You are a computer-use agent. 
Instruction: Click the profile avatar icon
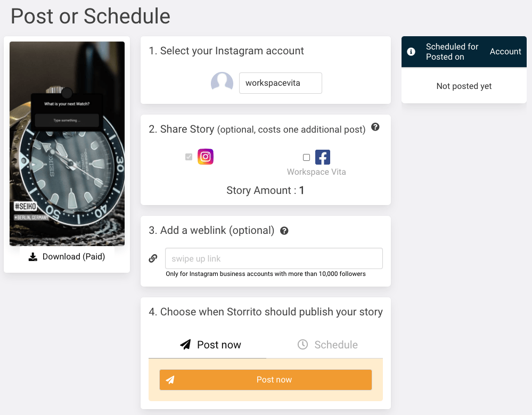[222, 83]
